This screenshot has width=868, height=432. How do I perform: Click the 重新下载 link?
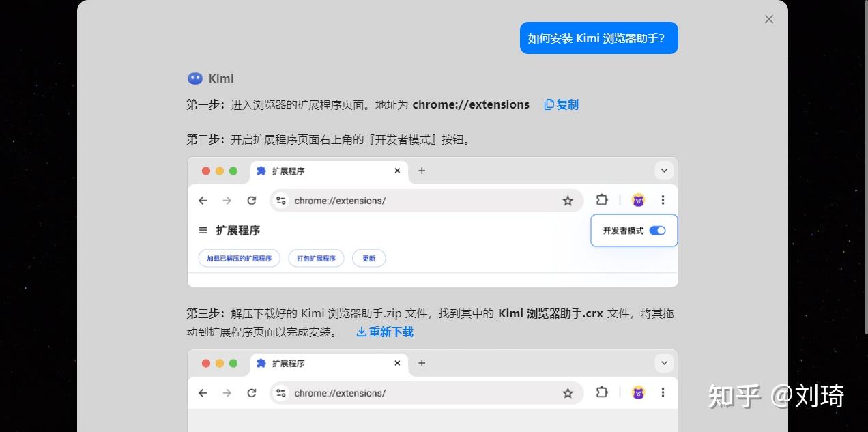pos(385,332)
